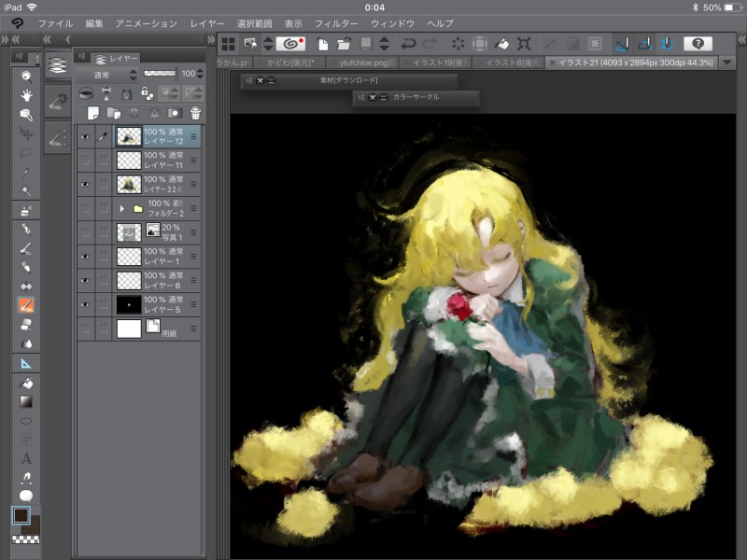Select the Ruler tool
Image resolution: width=747 pixels, height=560 pixels.
point(26,364)
